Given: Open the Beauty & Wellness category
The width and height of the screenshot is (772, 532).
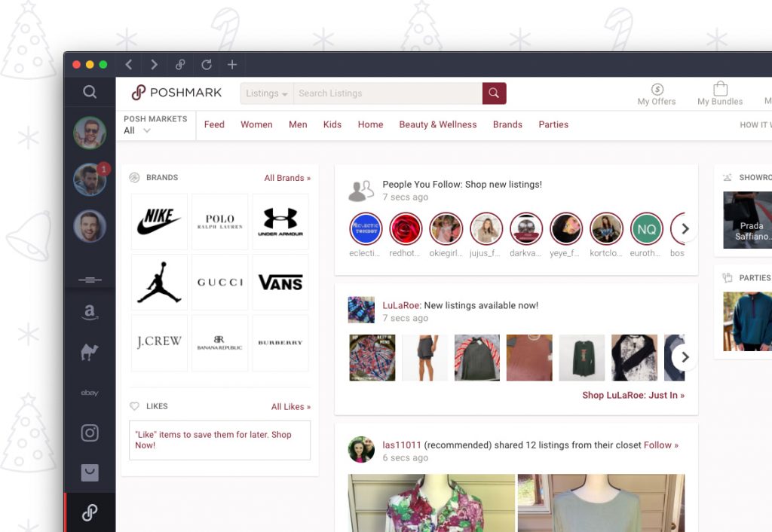Looking at the screenshot, I should click(x=438, y=124).
